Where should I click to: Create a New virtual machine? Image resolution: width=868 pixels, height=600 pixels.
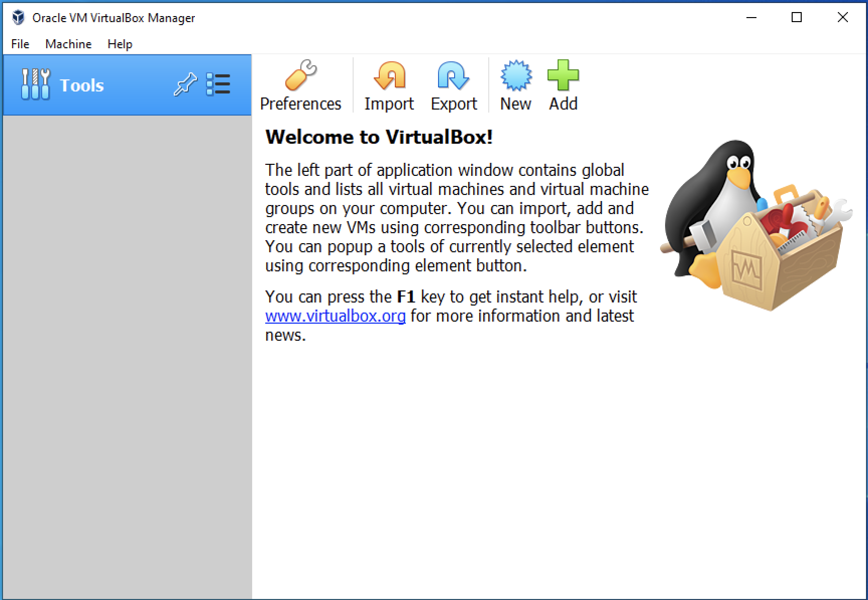(516, 85)
